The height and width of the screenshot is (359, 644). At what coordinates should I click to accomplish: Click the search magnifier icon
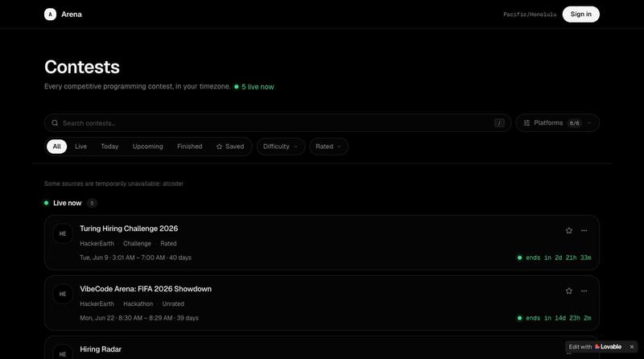point(55,123)
